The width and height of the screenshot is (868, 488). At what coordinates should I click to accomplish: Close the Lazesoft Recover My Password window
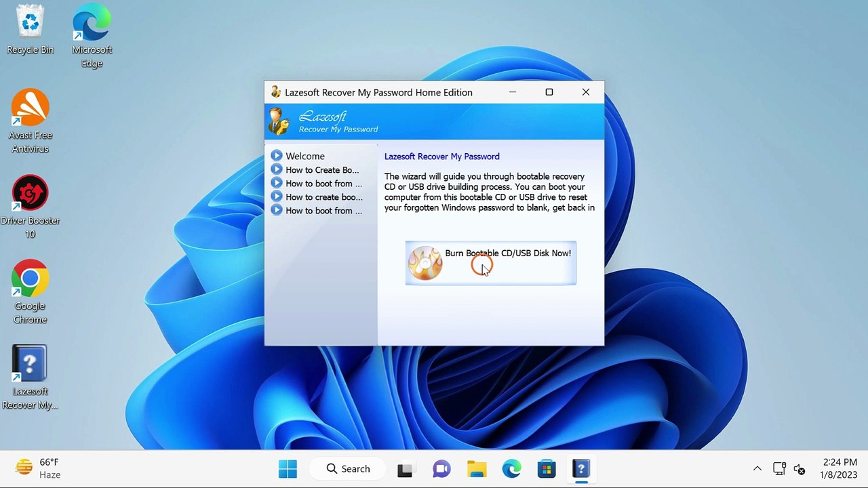(x=586, y=92)
